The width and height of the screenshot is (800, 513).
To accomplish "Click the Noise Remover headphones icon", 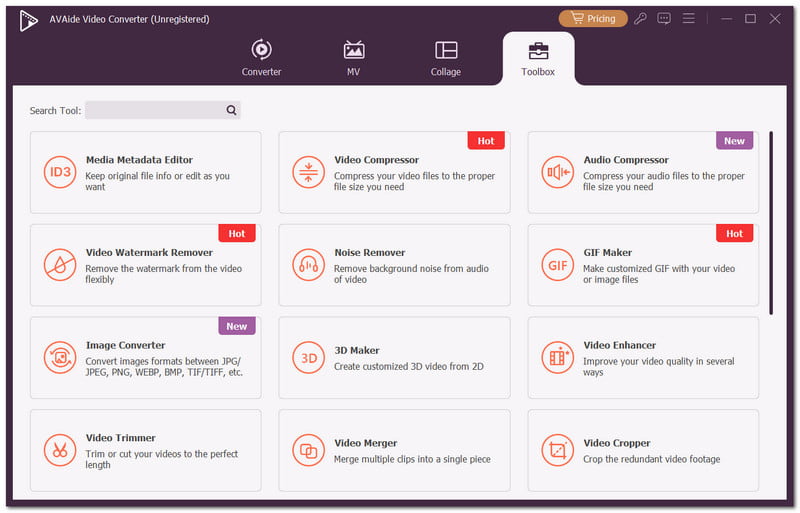I will tap(308, 265).
